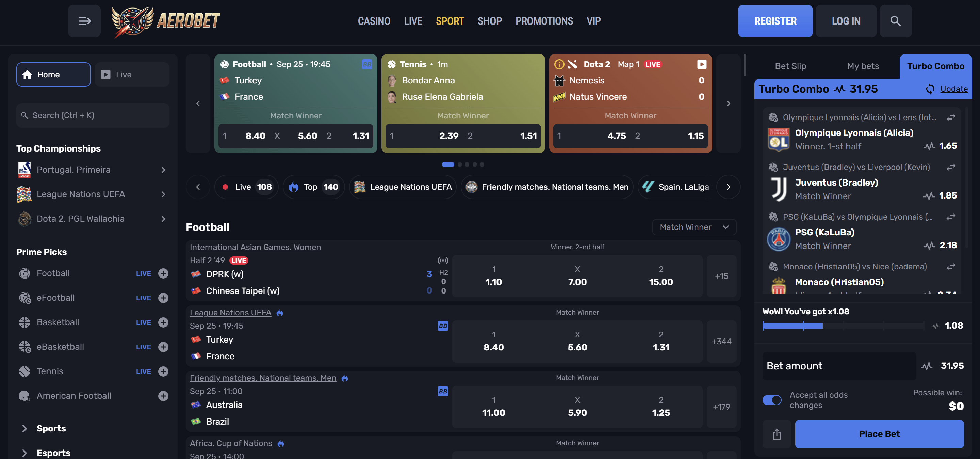Click the x1.08 bonus progress bar
Screen dimensions: 980x459
(x=843, y=326)
